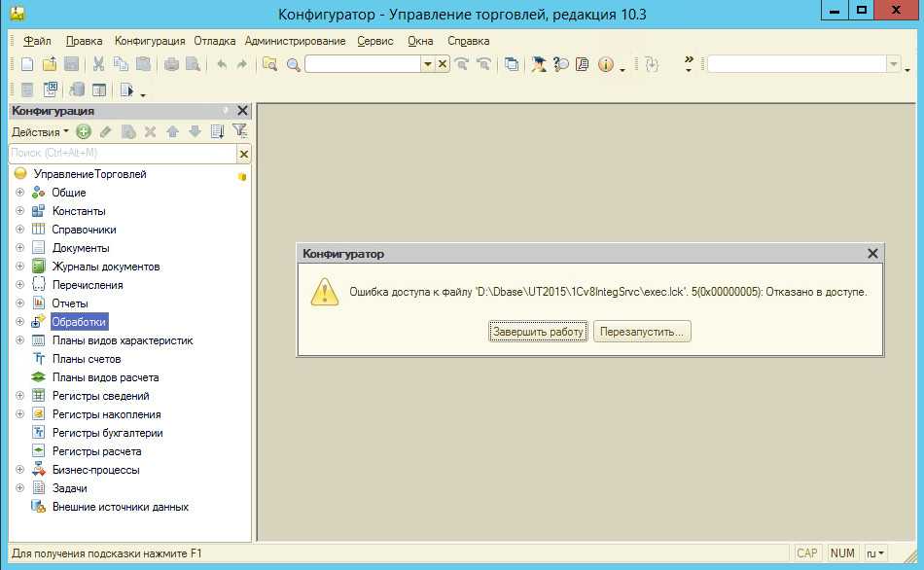Click the Move down arrow icon
Viewport: 924px width, 570px height.
(195, 131)
